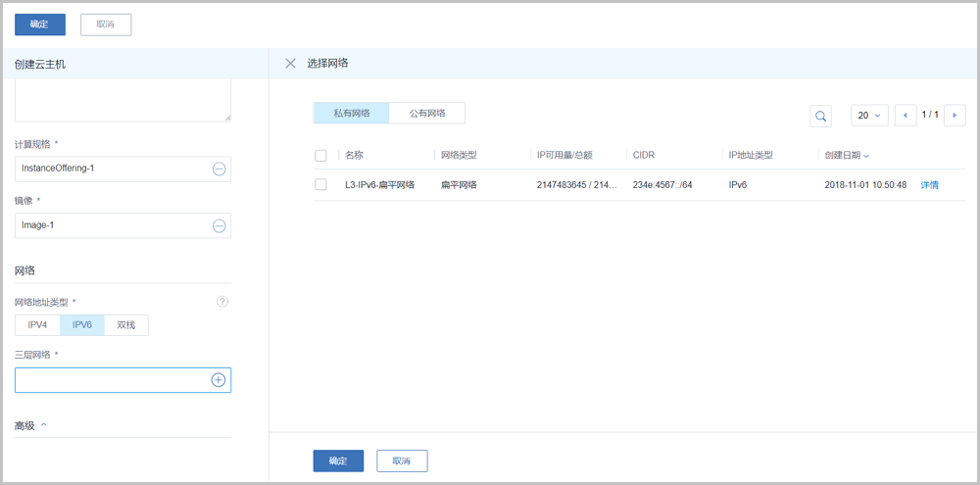Click 详情 link for L3-IPv6-扁平网络
980x485 pixels.
point(929,185)
